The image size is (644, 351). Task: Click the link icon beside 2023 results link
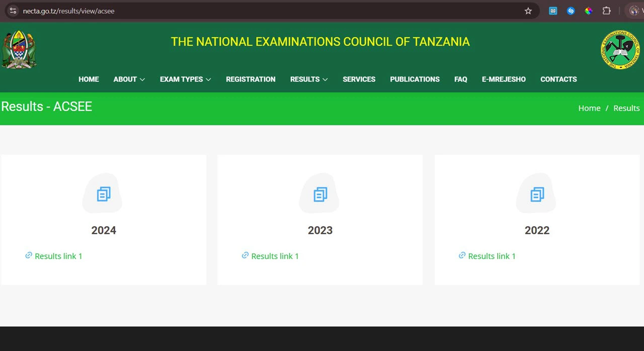245,255
